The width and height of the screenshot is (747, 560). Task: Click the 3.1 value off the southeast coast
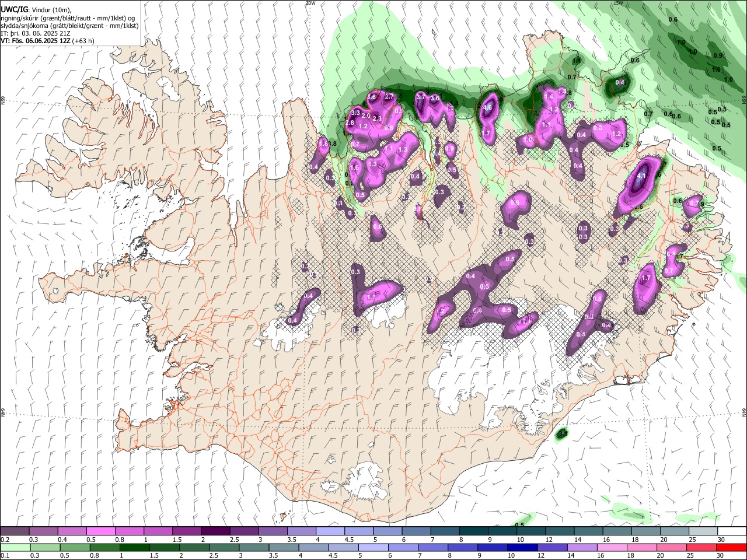pyautogui.click(x=563, y=433)
